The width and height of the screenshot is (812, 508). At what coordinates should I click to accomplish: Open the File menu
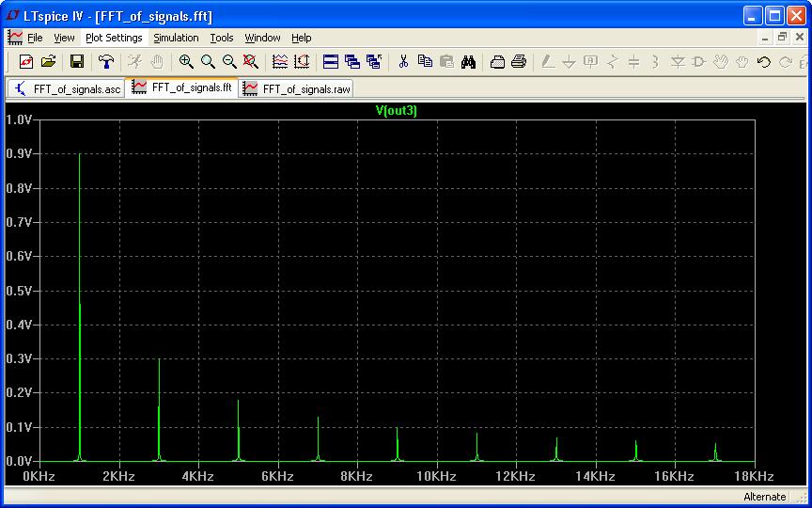click(x=35, y=38)
